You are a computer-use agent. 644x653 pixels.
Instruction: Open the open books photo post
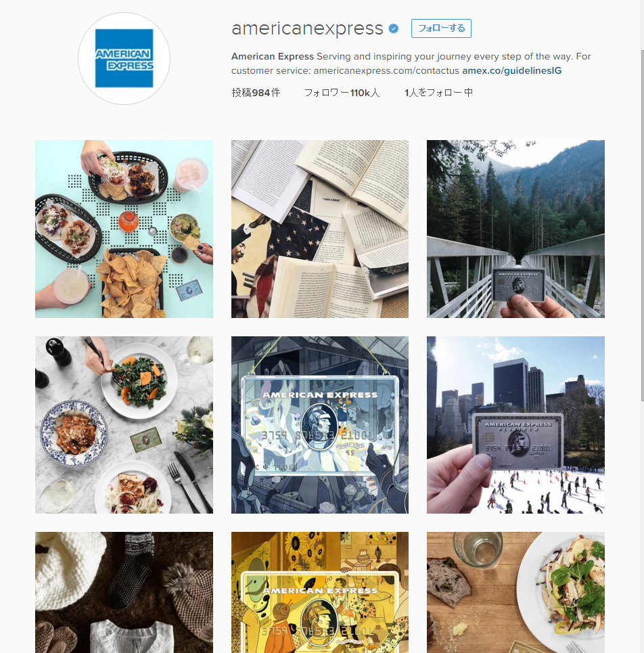(320, 229)
